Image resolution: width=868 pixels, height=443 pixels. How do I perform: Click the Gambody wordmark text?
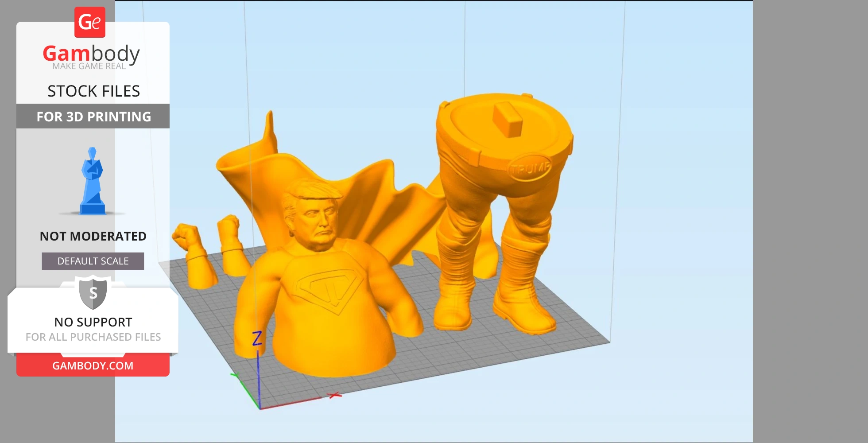pyautogui.click(x=91, y=54)
